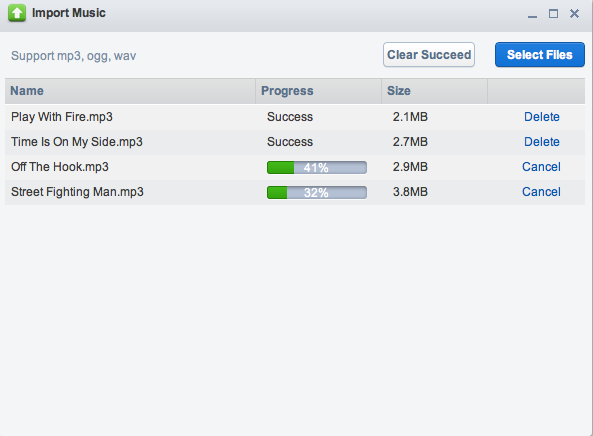Click the Clear Succeed button
The height and width of the screenshot is (436, 593).
(429, 55)
